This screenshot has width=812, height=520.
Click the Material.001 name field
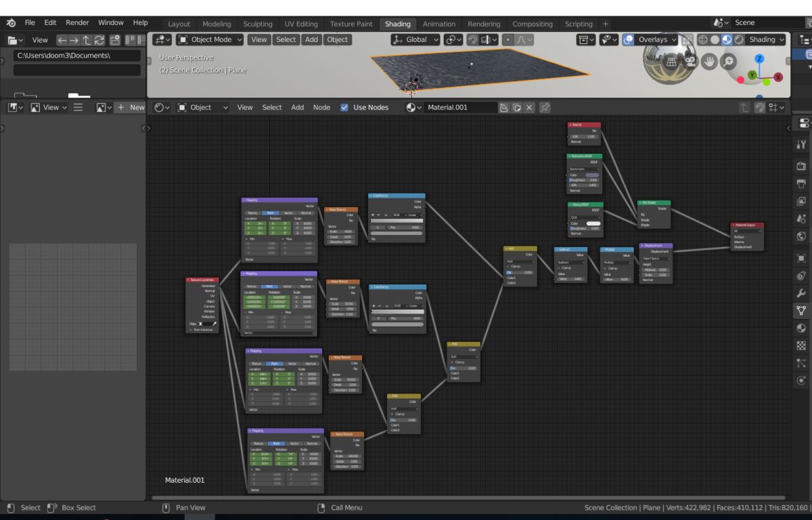click(x=460, y=108)
